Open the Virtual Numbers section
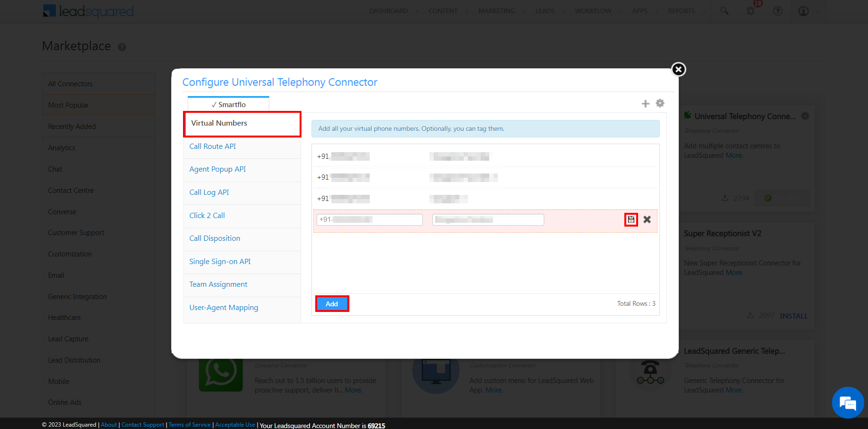This screenshot has width=868, height=429. [242, 123]
